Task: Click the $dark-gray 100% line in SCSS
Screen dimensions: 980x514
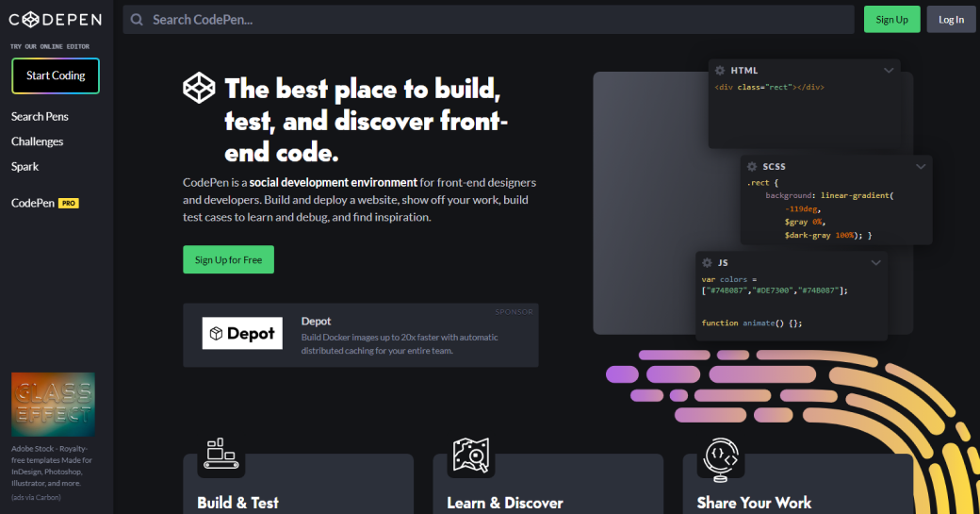Action: pyautogui.click(x=828, y=236)
